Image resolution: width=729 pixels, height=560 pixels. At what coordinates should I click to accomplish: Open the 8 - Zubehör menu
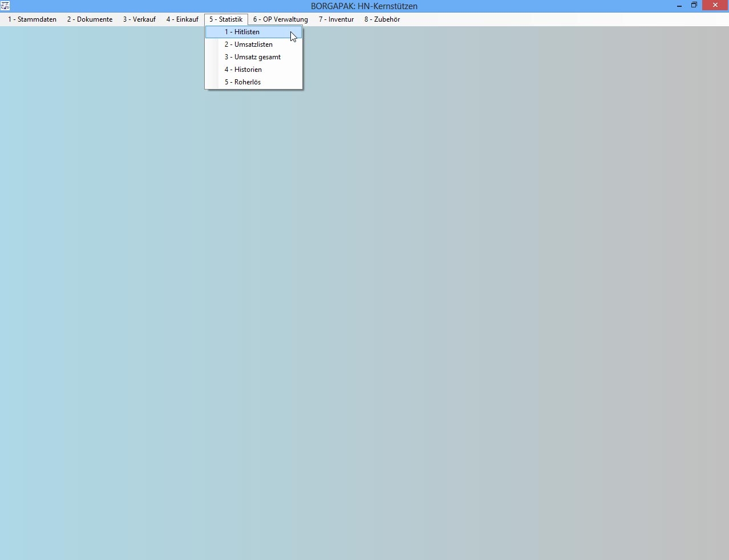coord(382,19)
